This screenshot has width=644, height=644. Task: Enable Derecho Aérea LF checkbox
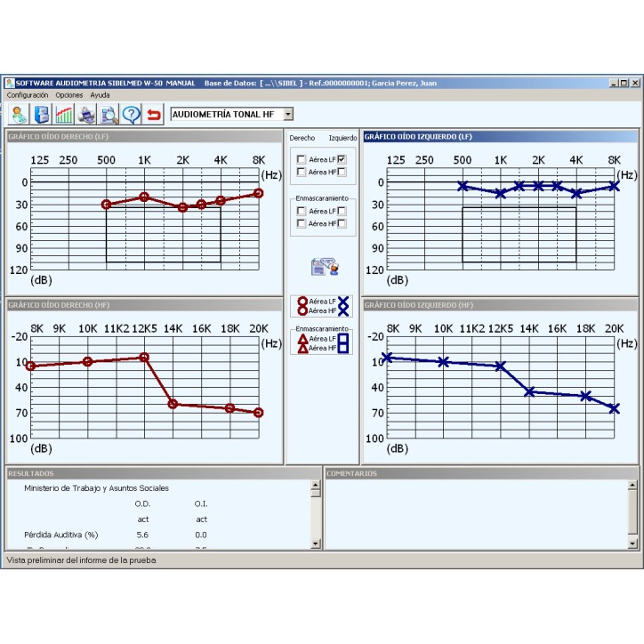[x=301, y=159]
